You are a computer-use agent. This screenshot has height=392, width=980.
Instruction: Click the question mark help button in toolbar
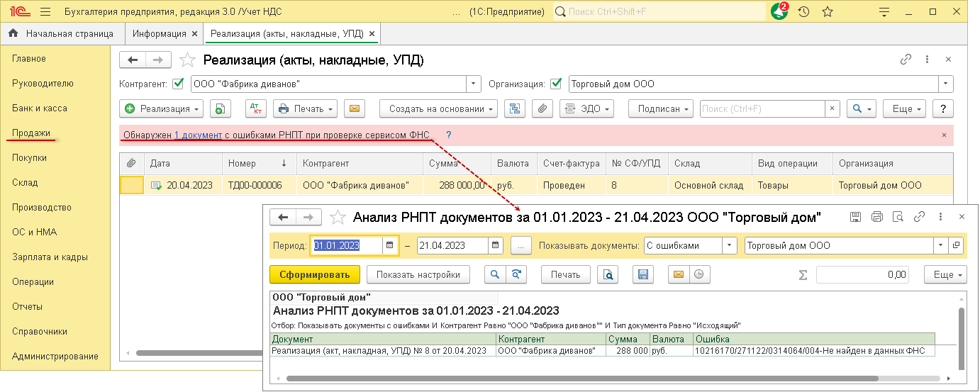pyautogui.click(x=943, y=108)
